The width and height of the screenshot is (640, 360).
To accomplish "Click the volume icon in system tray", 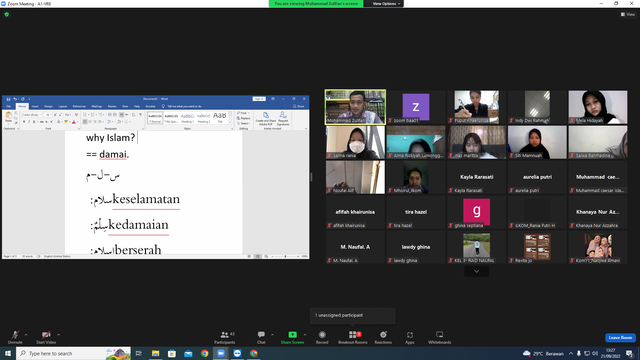I will pos(595,353).
